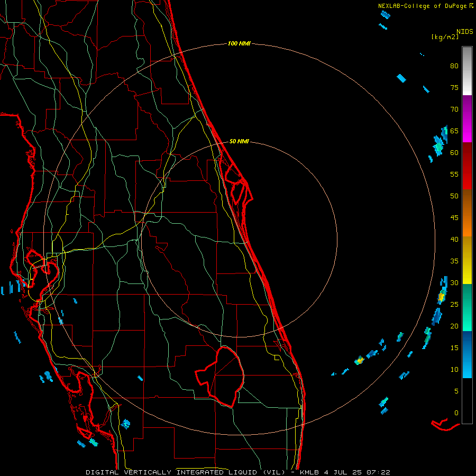This screenshot has width=476, height=476.
Task: Click the legend value 20
Action: point(454,326)
